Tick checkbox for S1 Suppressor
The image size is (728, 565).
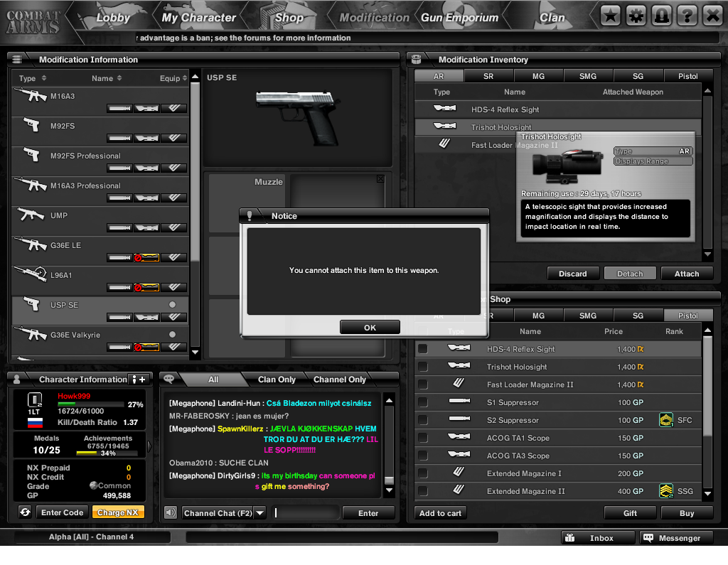(x=423, y=402)
